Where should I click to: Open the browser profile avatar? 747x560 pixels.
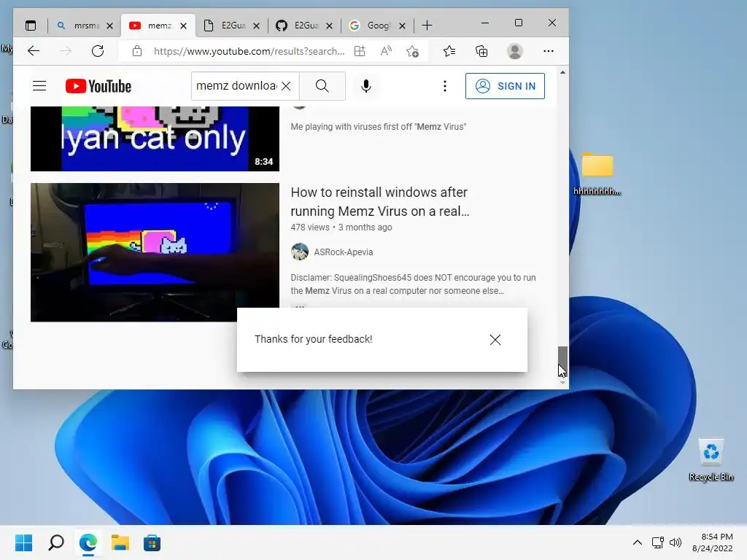pyautogui.click(x=515, y=51)
